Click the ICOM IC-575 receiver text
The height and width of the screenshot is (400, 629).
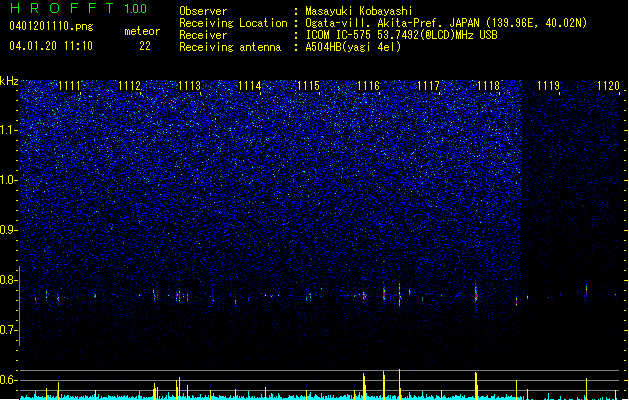point(401,35)
